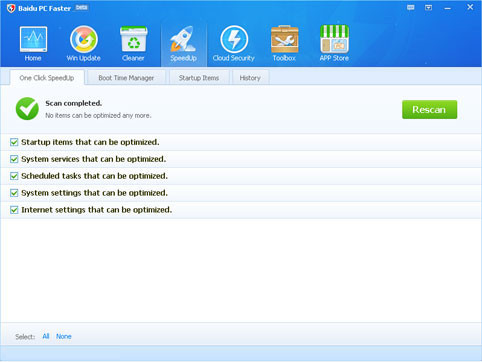482x362 pixels.
Task: Switch to the Boot Time Manager tab
Action: coord(126,78)
